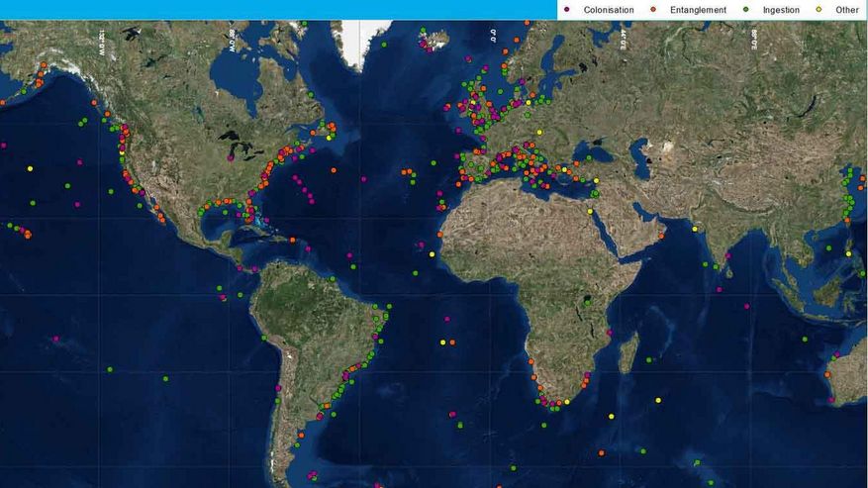868x488 pixels.
Task: Click the yellow Other legend dot
Action: pyautogui.click(x=819, y=10)
